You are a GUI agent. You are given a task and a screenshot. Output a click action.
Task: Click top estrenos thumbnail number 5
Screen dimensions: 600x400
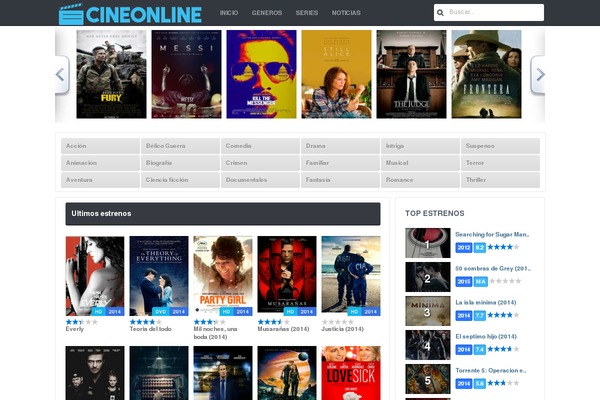click(x=428, y=379)
